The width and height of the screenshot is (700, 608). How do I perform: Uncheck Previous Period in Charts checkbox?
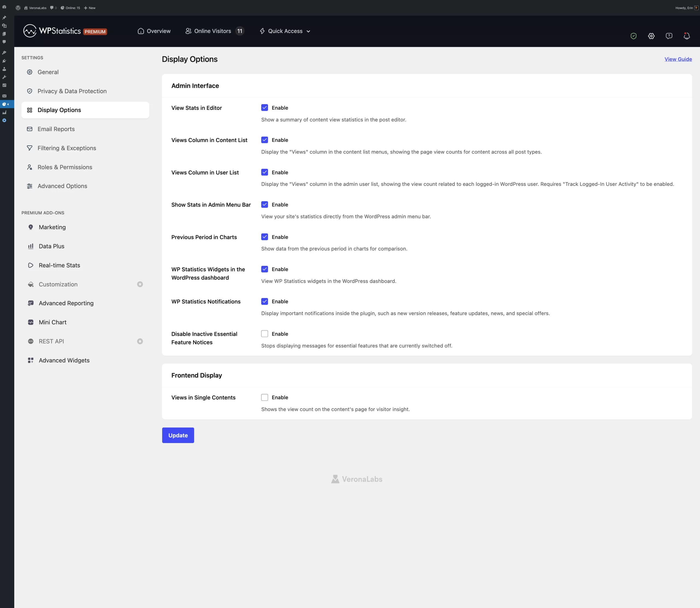point(264,237)
